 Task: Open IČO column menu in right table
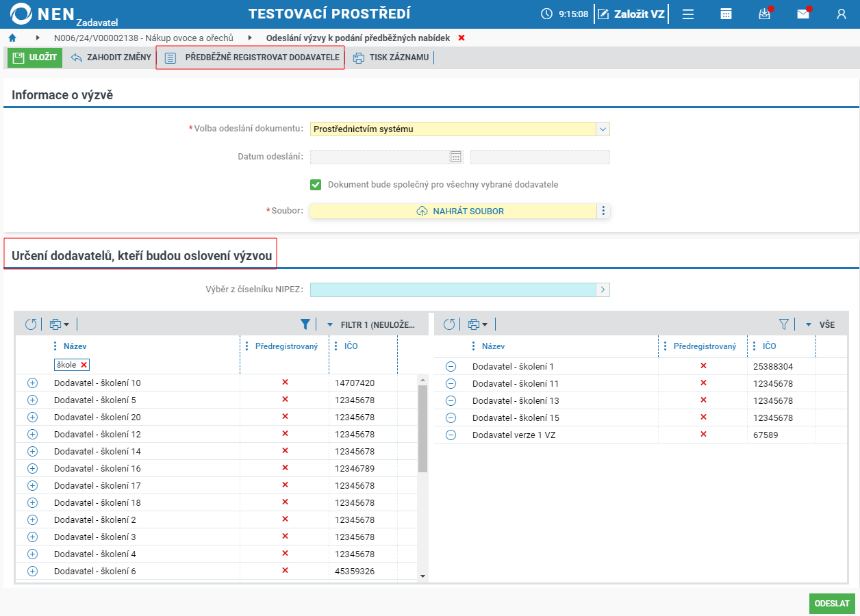point(754,346)
